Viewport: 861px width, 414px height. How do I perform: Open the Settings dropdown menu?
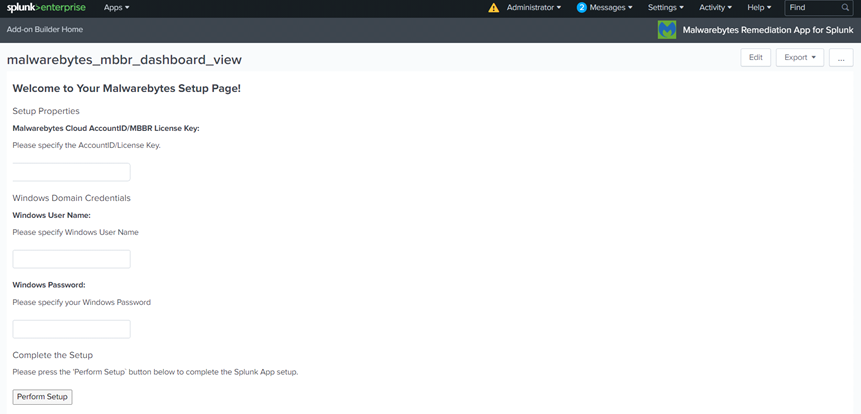pos(666,8)
